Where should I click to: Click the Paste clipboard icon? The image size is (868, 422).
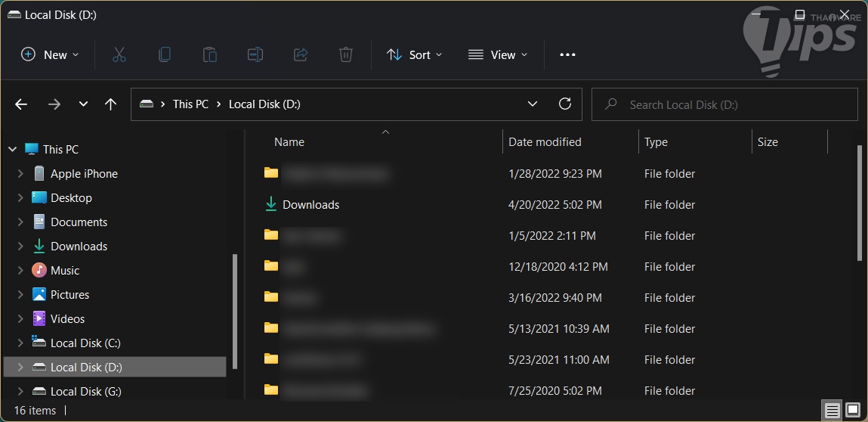click(x=209, y=54)
